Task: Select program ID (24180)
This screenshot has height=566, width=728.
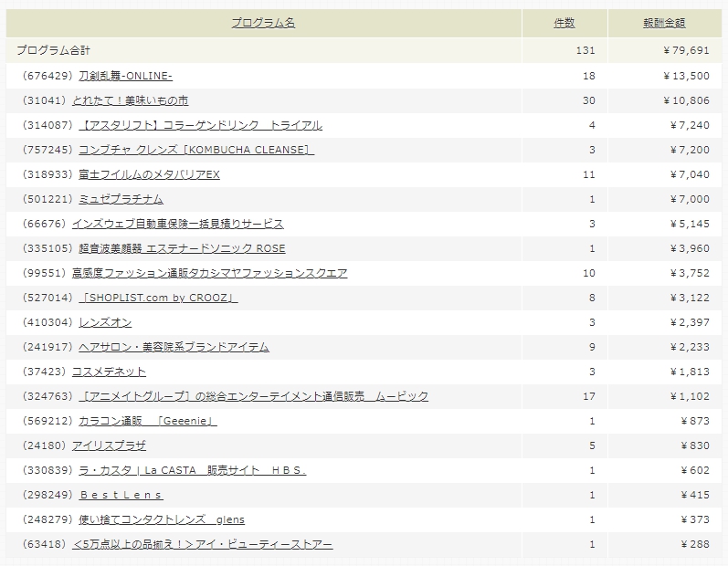Action: pos(44,445)
